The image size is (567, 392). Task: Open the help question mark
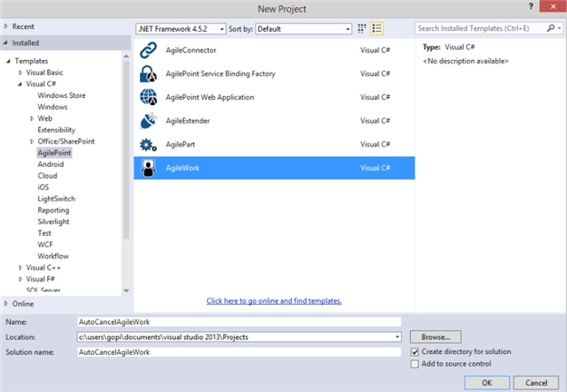point(531,7)
